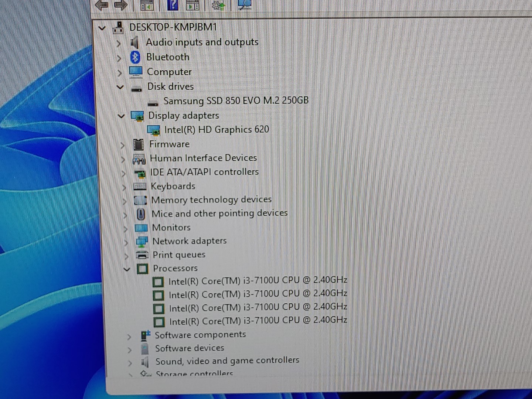Expand the Keyboards category
Screen dimensions: 532x399
tap(124, 188)
